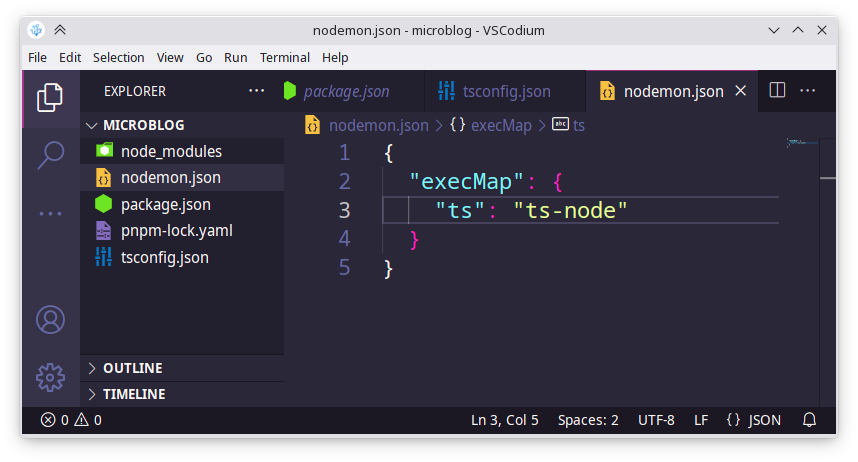Screen dimensions: 858x462
Task: Open the Accounts menu icon
Action: (50, 320)
